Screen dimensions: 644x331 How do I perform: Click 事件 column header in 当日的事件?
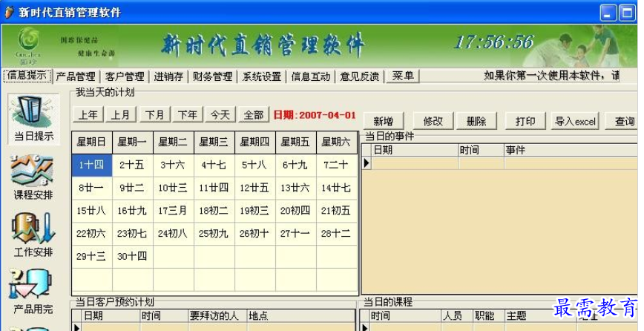click(x=571, y=151)
